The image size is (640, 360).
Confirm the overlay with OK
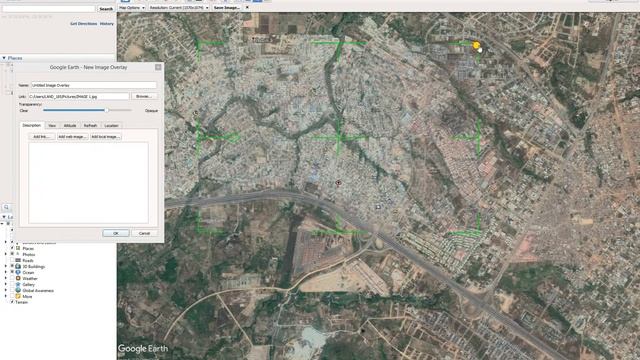click(x=116, y=233)
